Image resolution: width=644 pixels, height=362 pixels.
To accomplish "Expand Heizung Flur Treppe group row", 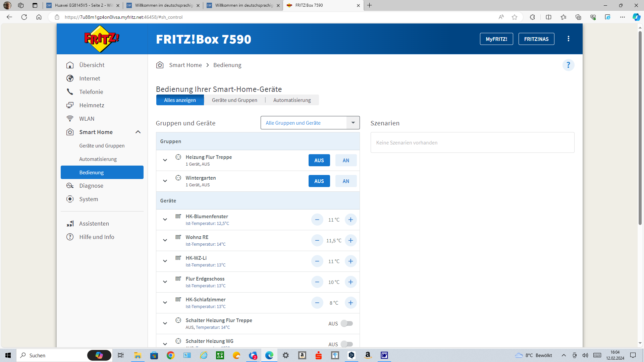I will 165,160.
